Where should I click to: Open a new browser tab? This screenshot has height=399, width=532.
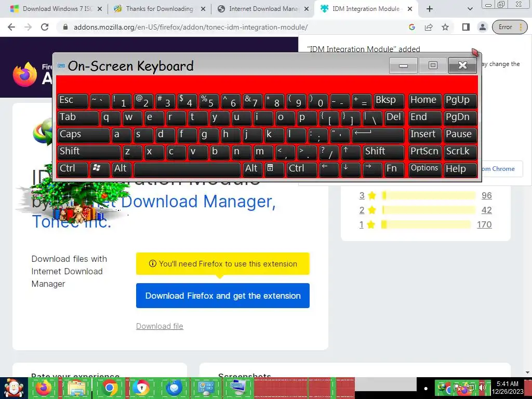click(x=430, y=9)
